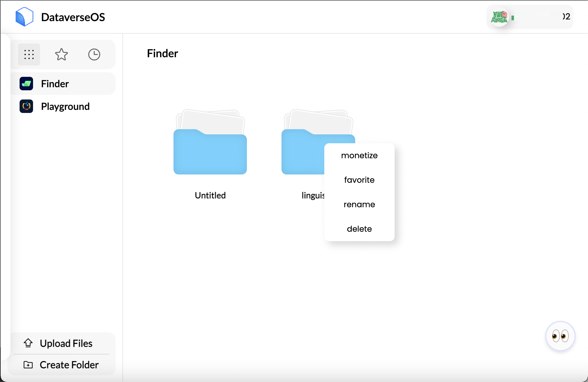Click the Untitled folder name label
Screen dimensions: 588x382
210,195
